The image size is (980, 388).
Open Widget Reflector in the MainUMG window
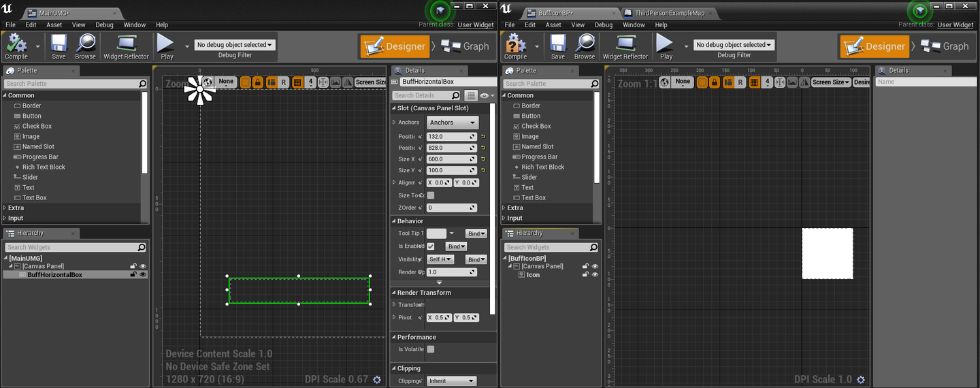126,46
